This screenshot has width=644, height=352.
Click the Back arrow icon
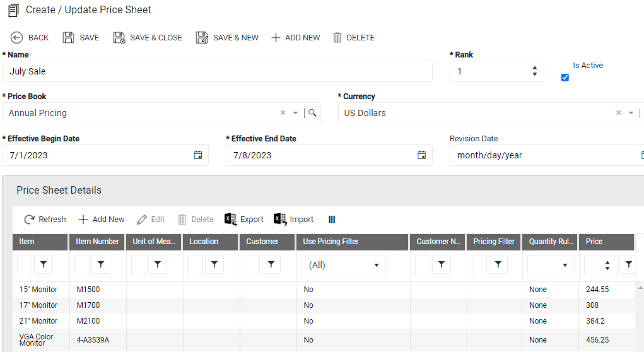coord(16,38)
